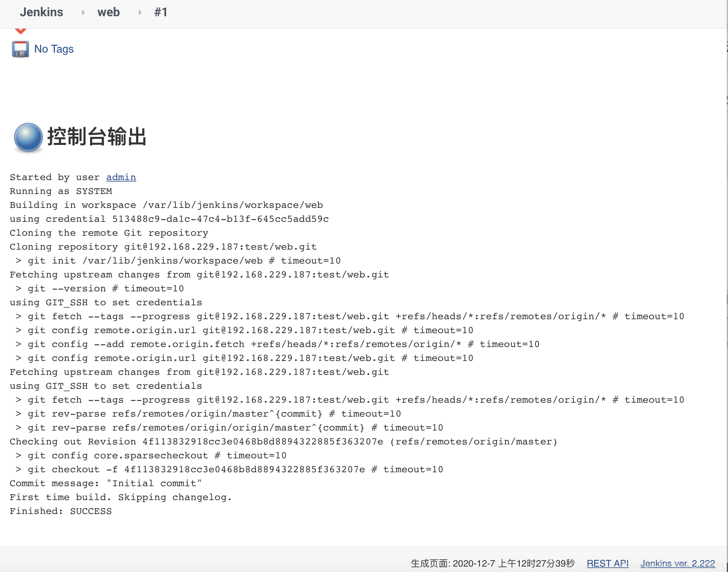Click the 'git --version # timeout=10' line
Image resolution: width=728 pixels, height=572 pixels.
(100, 288)
